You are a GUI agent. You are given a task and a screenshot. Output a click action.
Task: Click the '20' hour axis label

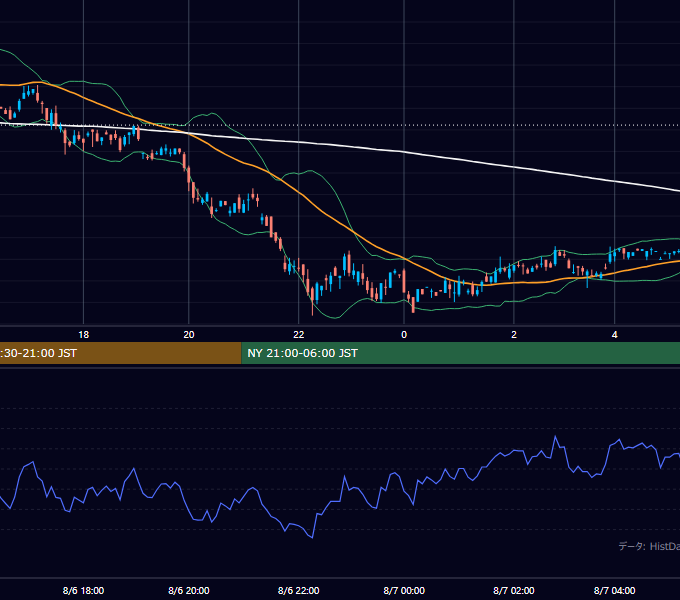(x=189, y=335)
